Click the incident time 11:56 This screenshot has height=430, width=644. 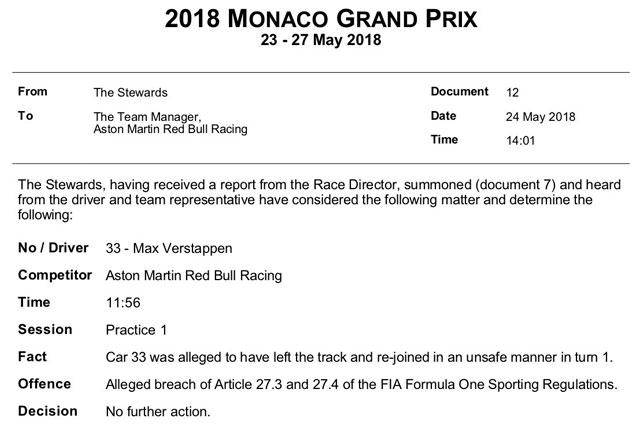click(123, 303)
